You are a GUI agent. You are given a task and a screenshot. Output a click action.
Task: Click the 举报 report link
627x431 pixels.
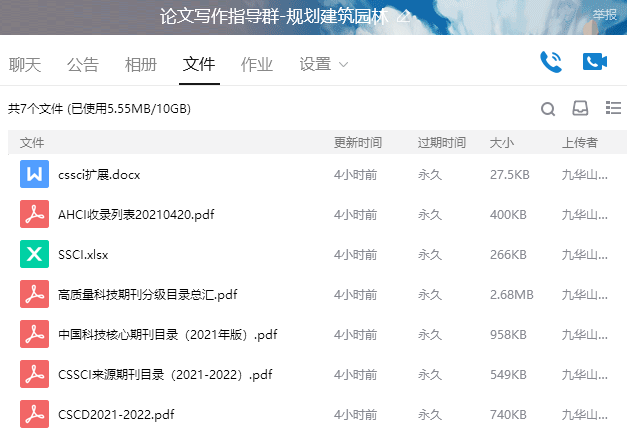click(x=604, y=15)
